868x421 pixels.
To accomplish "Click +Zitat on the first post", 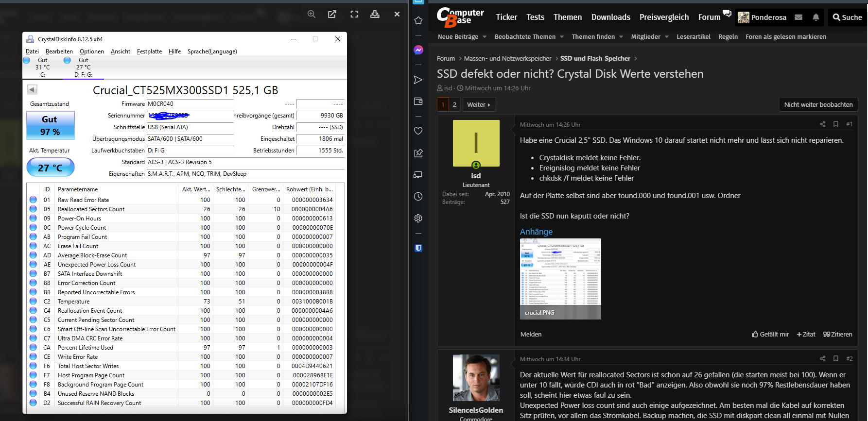I will click(806, 334).
